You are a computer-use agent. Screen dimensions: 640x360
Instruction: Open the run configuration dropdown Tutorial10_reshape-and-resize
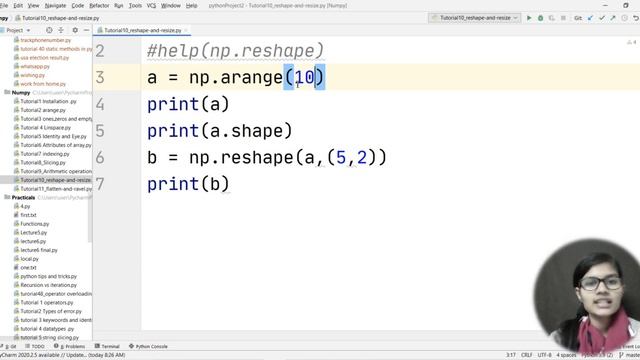point(474,18)
